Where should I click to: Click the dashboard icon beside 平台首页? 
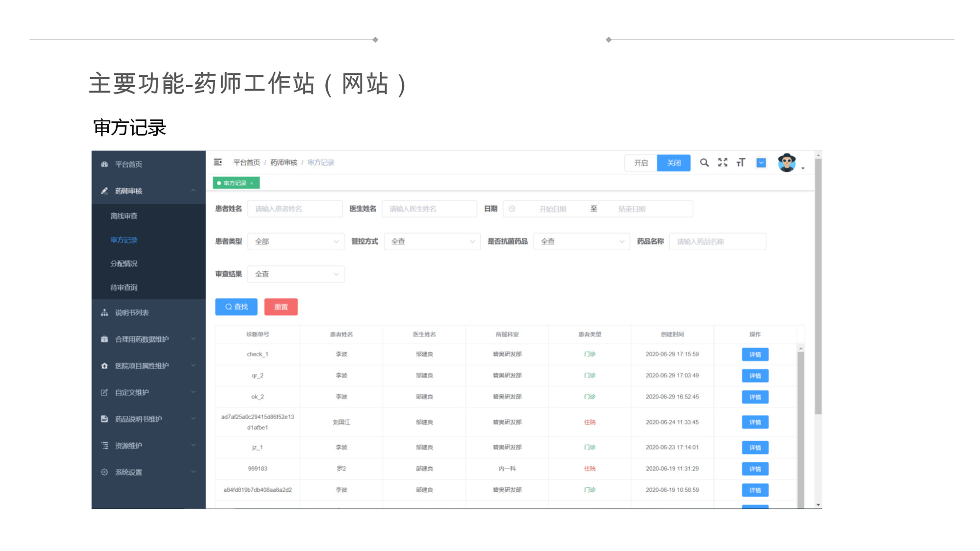point(104,164)
